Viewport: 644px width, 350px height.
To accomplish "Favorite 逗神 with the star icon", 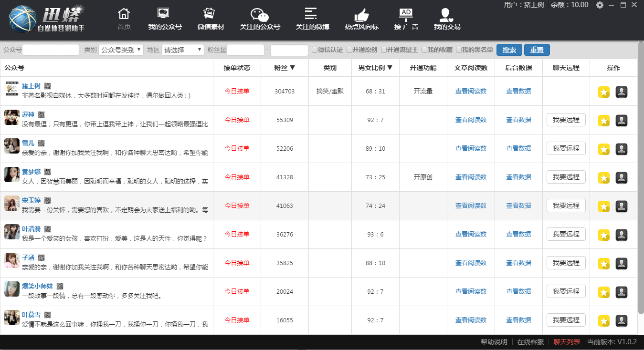I will coord(603,120).
